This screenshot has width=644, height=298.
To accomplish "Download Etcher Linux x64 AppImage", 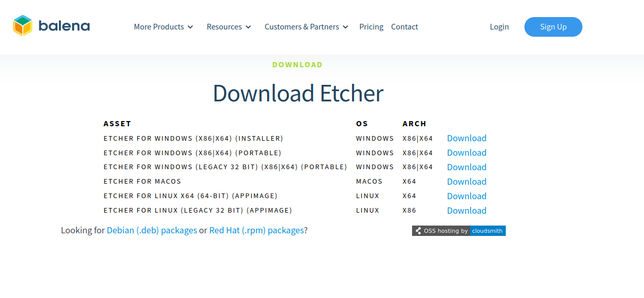I will click(x=466, y=196).
